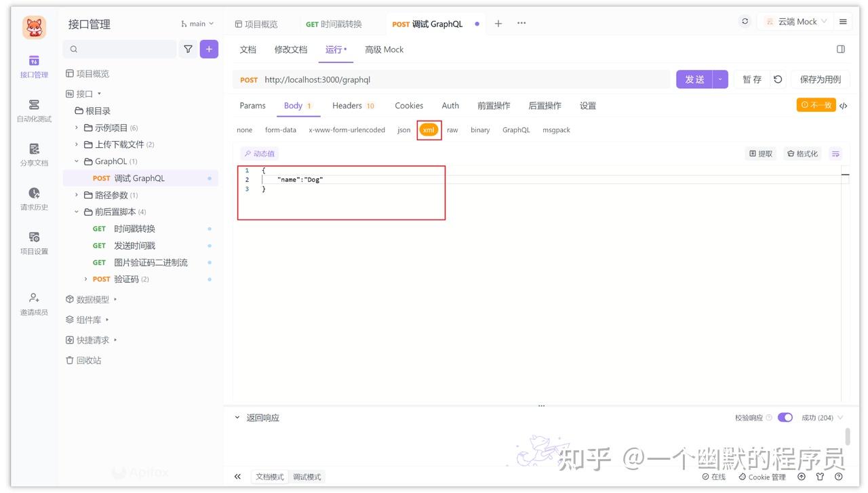Toggle the 校验响应 switch
Screen dimensions: 868x493
785,417
